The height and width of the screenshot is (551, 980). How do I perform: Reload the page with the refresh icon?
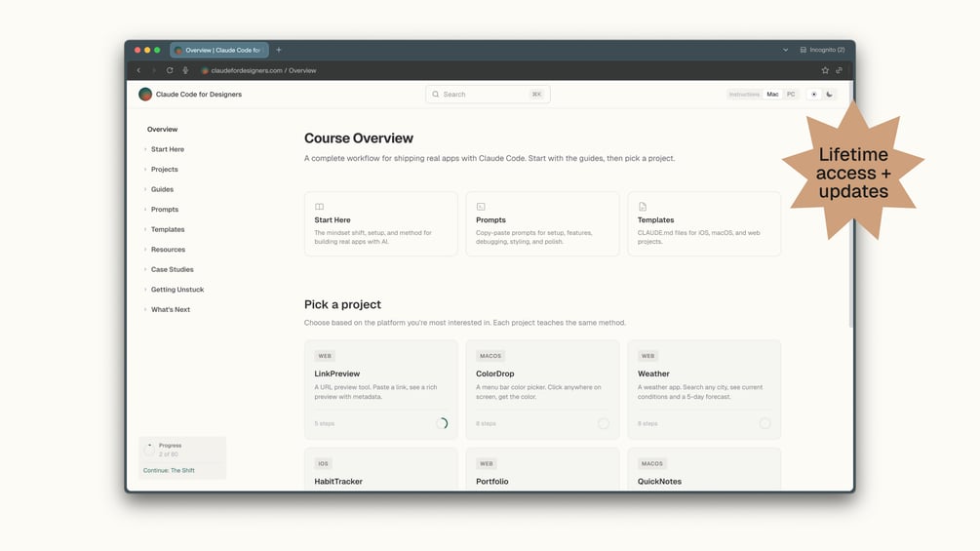(x=170, y=70)
